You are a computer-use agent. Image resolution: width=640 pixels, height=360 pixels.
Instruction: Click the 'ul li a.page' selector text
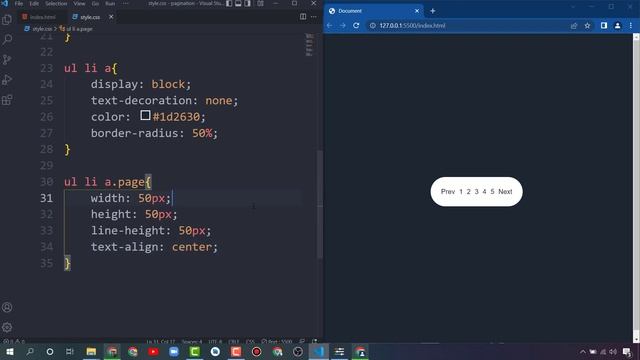point(104,182)
